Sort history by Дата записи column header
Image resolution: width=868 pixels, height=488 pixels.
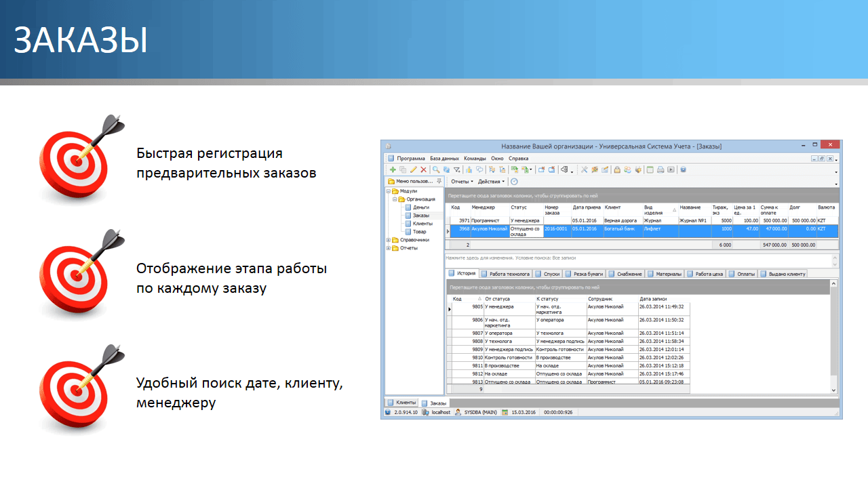tap(665, 298)
